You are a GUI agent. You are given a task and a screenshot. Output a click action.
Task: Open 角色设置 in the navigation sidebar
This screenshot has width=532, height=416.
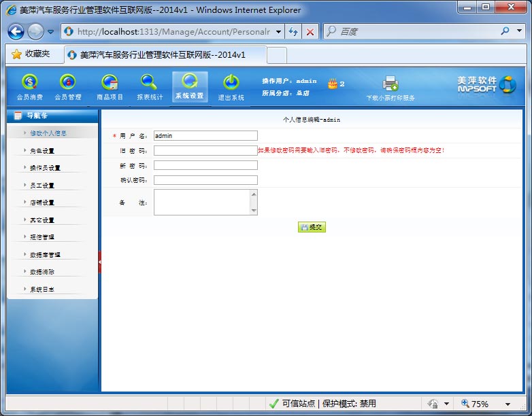42,151
